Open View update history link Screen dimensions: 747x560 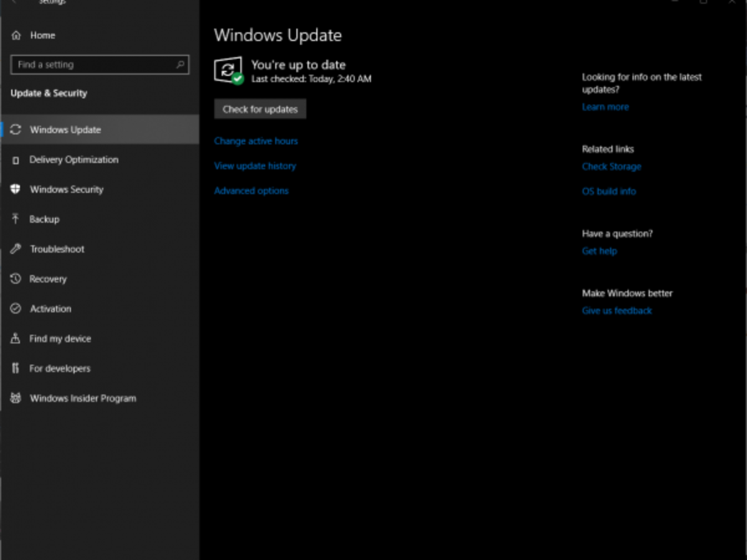(255, 166)
